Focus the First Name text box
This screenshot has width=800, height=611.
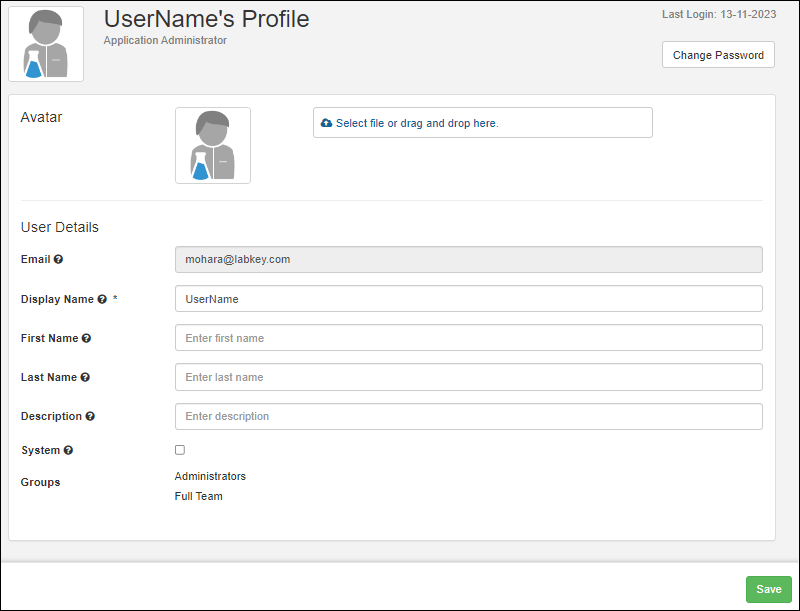tap(468, 338)
